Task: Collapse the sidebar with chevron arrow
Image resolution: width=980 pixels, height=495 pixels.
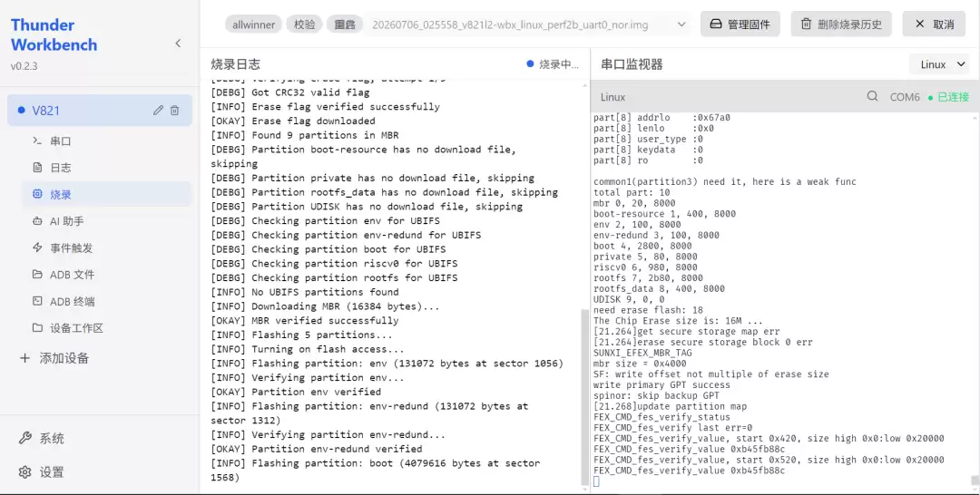Action: [178, 44]
